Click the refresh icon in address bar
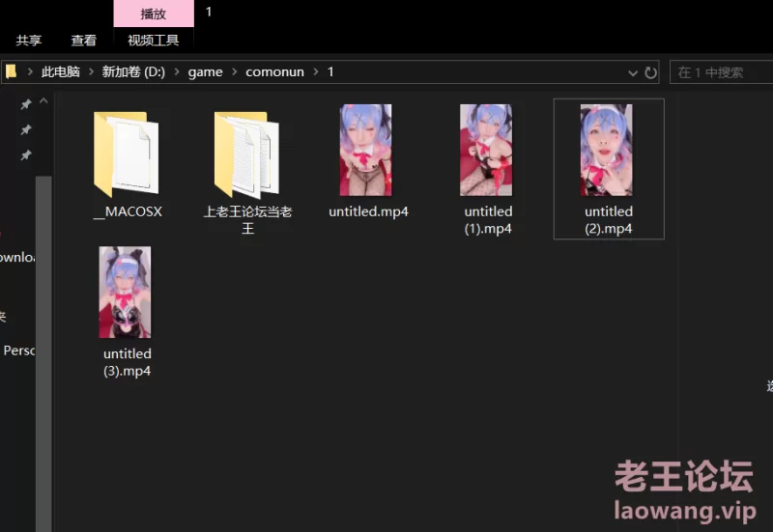 coord(650,73)
